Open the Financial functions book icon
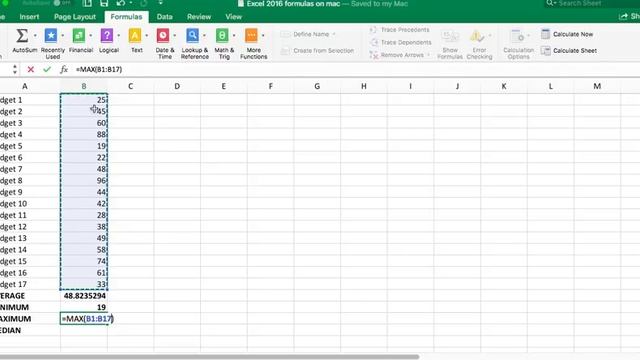 79,36
